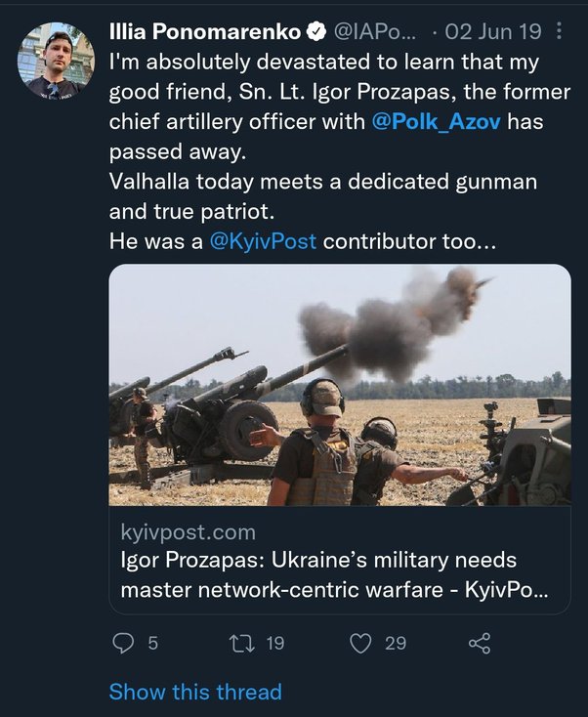Retweet this post using the arrows icon
The image size is (588, 717).
[x=239, y=642]
